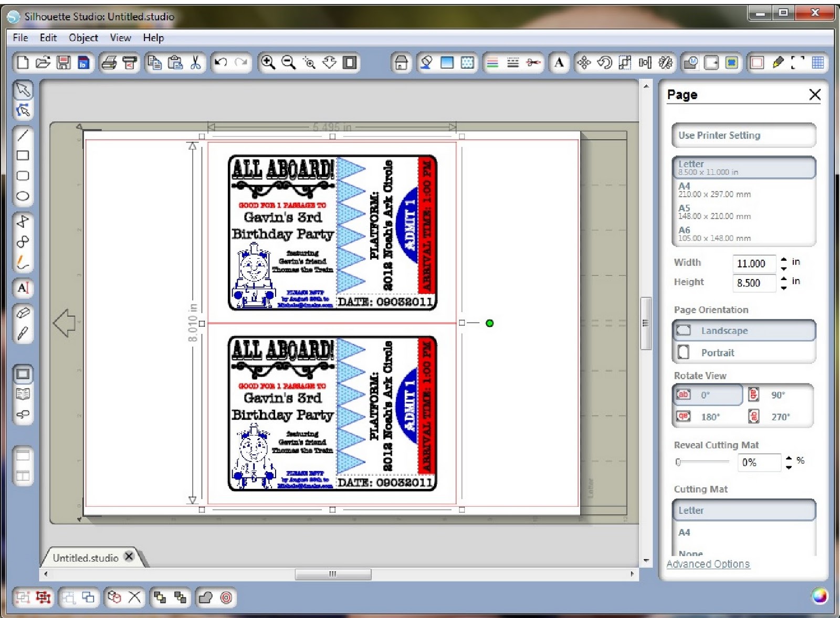The image size is (840, 618).
Task: Open the Line Color window
Action: (x=492, y=63)
